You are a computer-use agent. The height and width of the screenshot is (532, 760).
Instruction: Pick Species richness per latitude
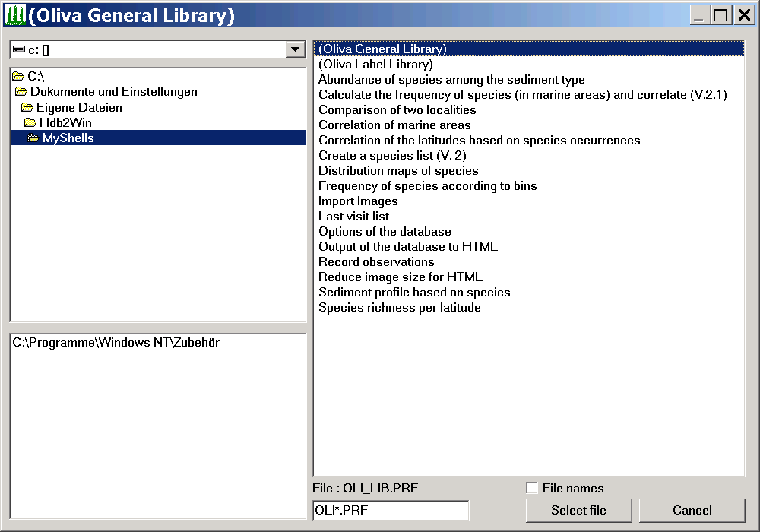tap(399, 308)
